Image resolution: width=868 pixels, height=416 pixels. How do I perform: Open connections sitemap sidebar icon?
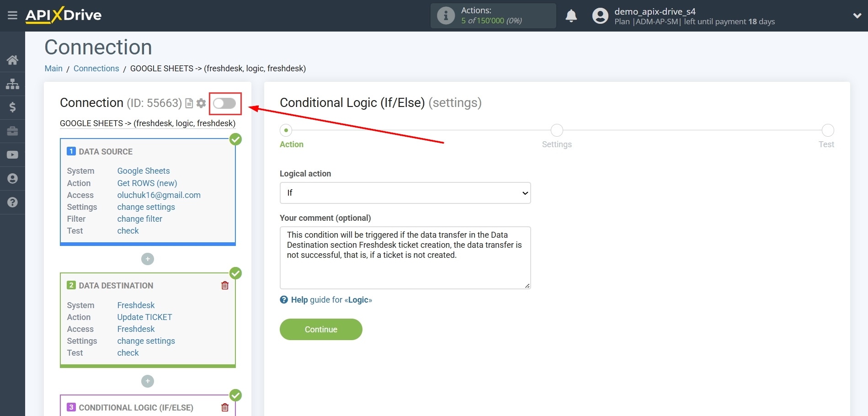(12, 84)
